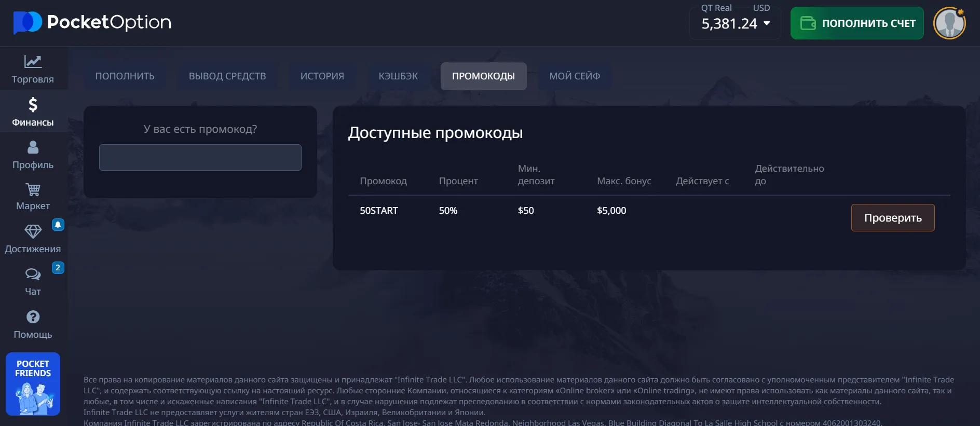The width and height of the screenshot is (980, 426).
Task: Open the ИСТОРИЯ tab
Action: pyautogui.click(x=322, y=76)
